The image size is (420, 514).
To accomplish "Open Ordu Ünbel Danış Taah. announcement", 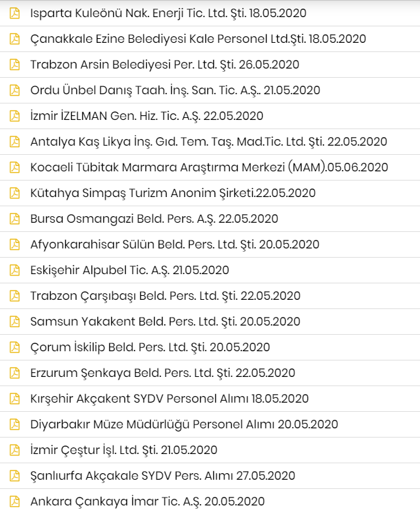I will (175, 90).
